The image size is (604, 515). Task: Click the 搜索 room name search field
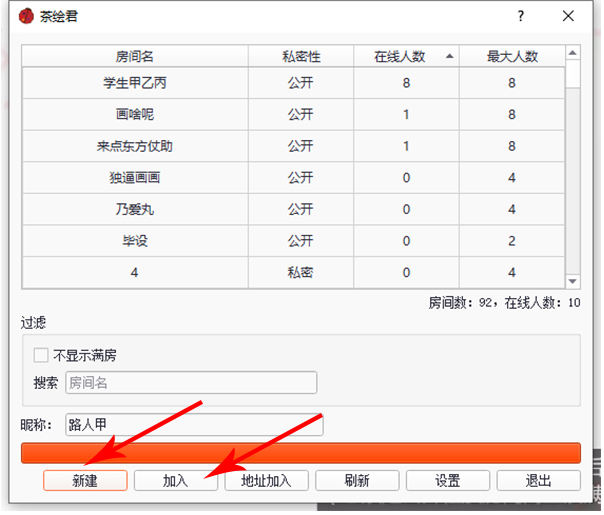[x=191, y=382]
